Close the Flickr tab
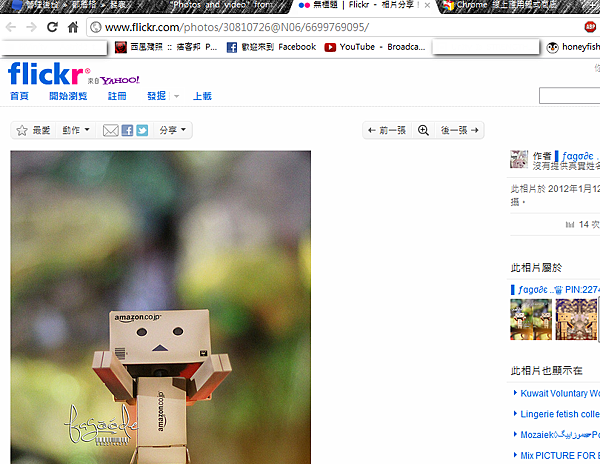The height and width of the screenshot is (464, 600). [x=427, y=5]
